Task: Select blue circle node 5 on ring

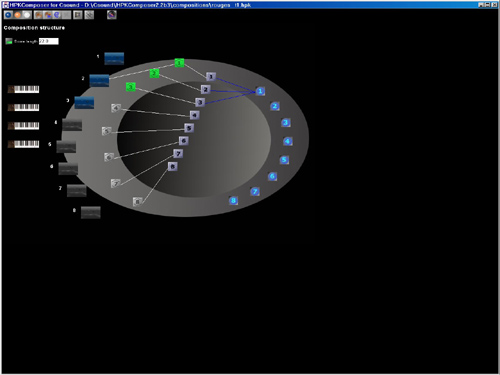Action: point(284,160)
